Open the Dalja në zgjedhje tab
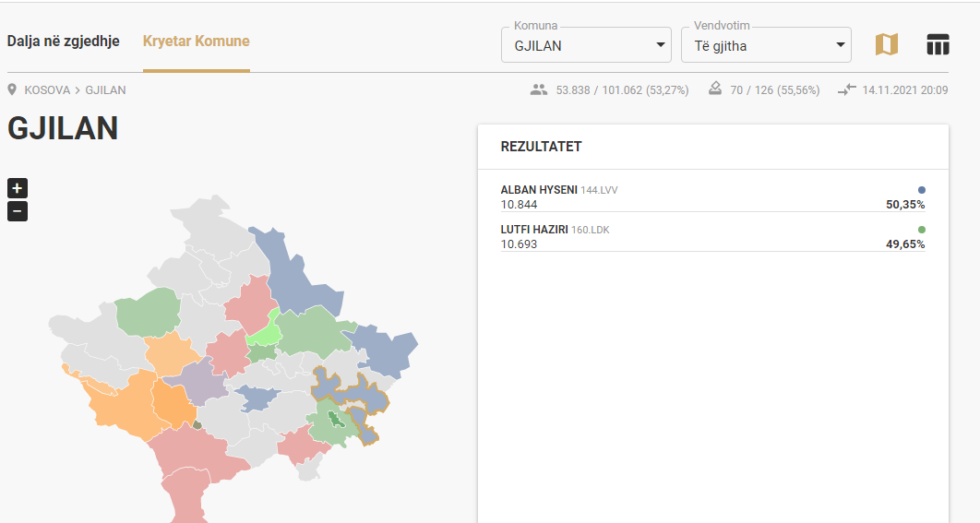This screenshot has width=980, height=523. pyautogui.click(x=63, y=42)
